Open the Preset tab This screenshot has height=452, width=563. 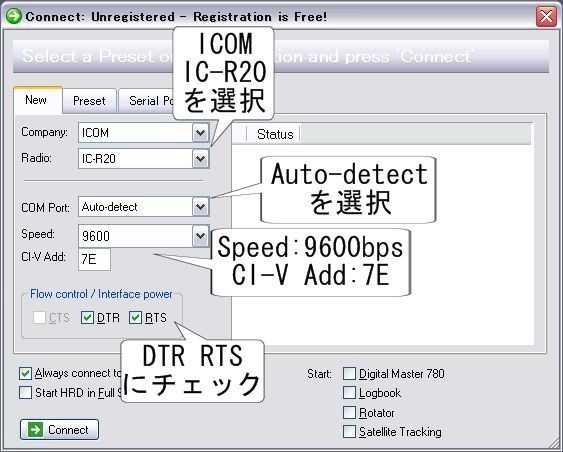tap(89, 101)
